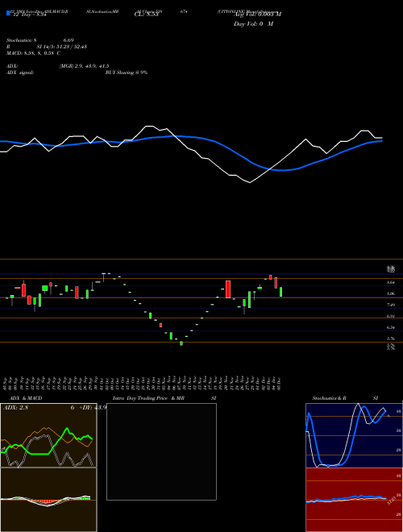The height and width of the screenshot is (532, 403).
Task: Open the MACD histogram mini chart
Action: [48, 500]
